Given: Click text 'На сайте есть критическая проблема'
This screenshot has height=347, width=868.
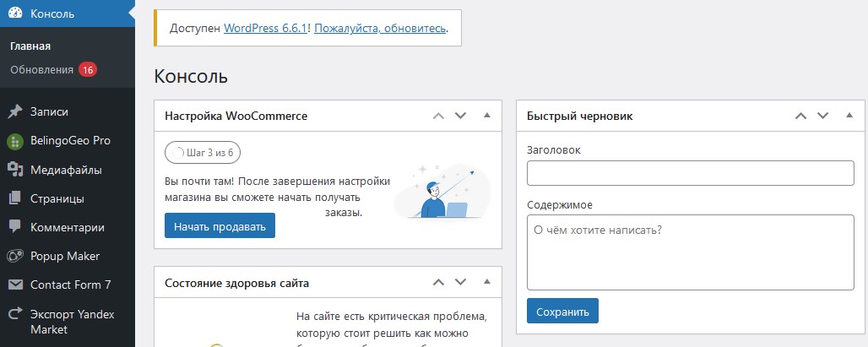Looking at the screenshot, I should [x=392, y=317].
